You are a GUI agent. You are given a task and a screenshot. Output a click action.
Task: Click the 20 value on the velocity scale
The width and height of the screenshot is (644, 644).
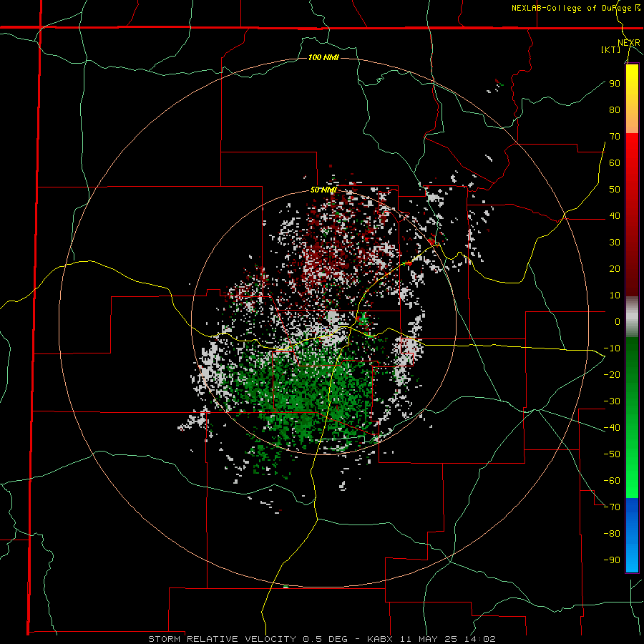coord(615,268)
